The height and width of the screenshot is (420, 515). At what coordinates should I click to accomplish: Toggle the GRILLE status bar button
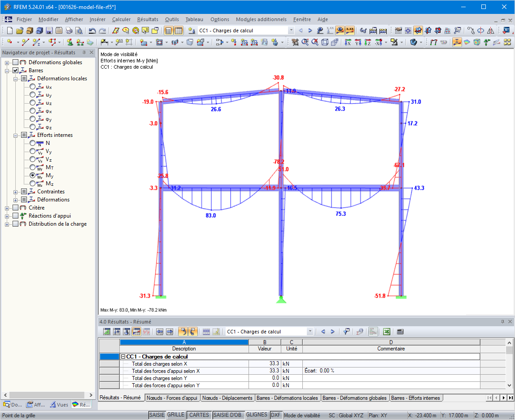pyautogui.click(x=176, y=415)
